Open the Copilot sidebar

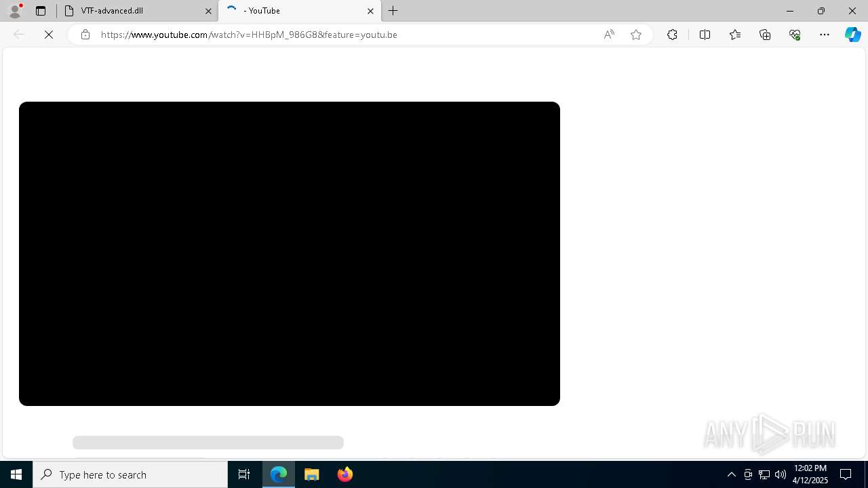click(x=852, y=35)
